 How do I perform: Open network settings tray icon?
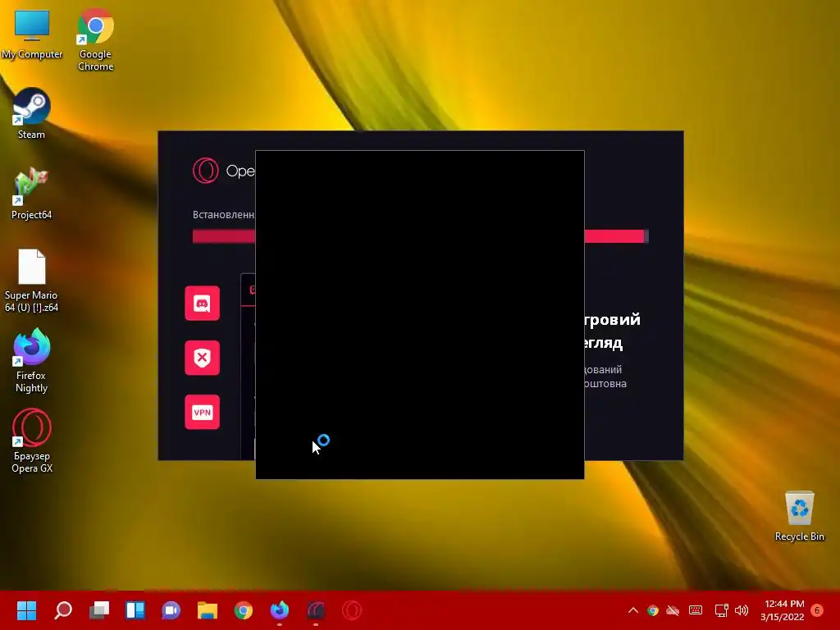point(722,610)
